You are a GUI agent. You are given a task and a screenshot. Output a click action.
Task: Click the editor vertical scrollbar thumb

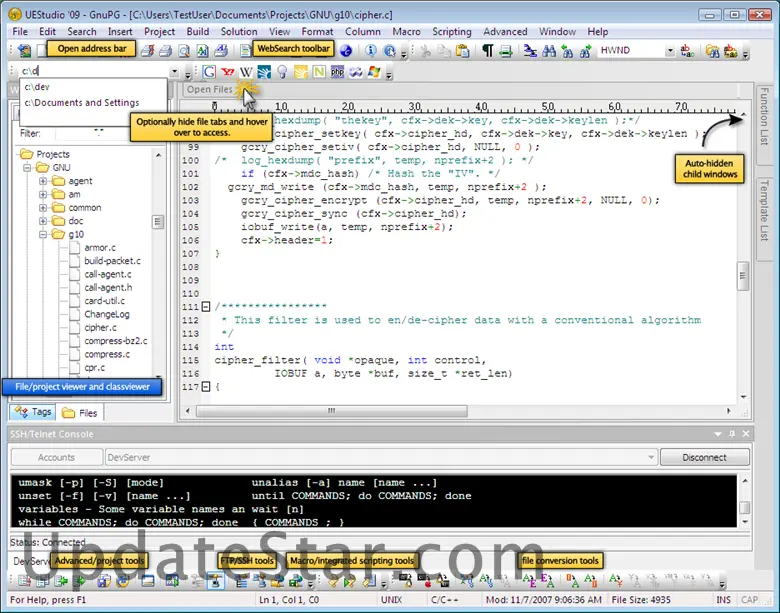(742, 276)
